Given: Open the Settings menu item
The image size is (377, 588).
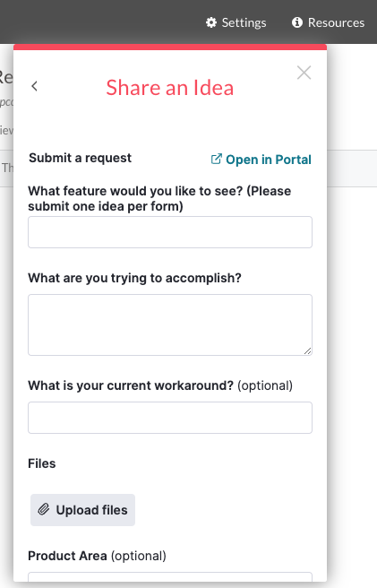Looking at the screenshot, I should [236, 22].
